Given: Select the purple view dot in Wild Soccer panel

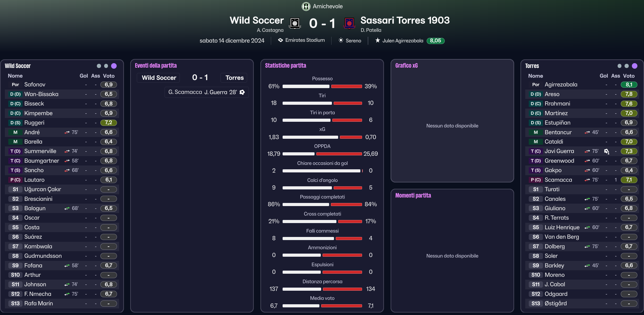Looking at the screenshot, I should [114, 66].
